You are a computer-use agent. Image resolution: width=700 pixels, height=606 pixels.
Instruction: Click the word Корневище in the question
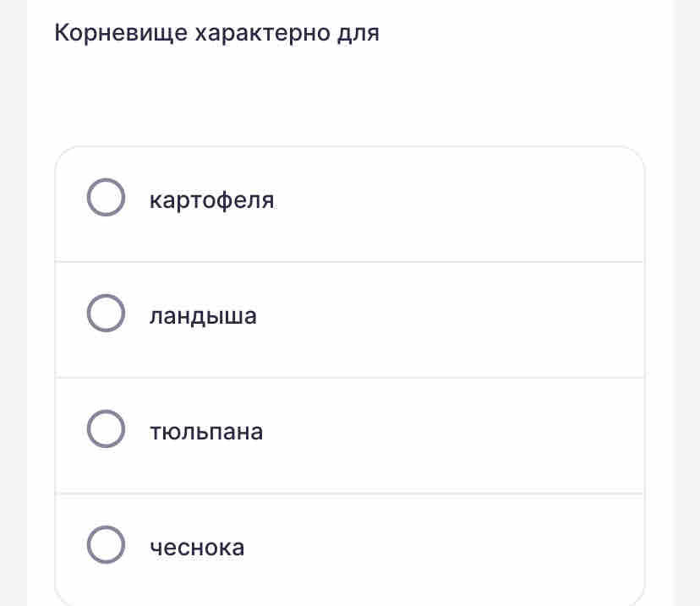click(x=121, y=33)
